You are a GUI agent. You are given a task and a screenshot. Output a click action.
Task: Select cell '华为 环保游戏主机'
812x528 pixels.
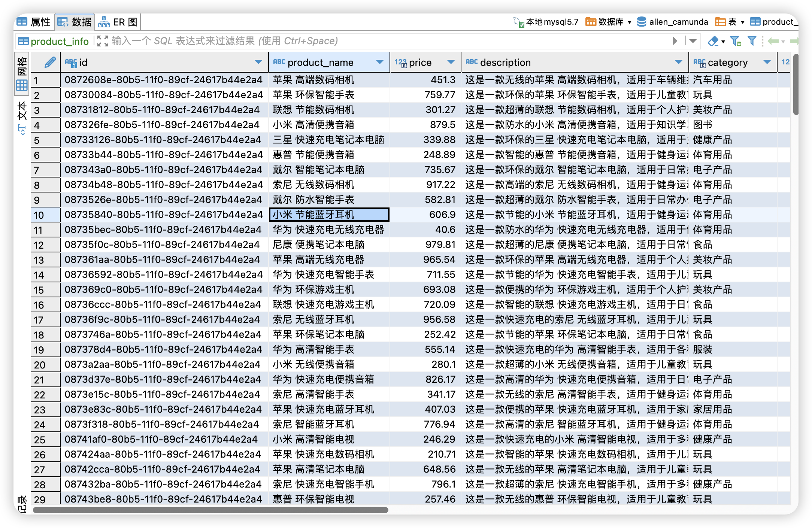(329, 289)
